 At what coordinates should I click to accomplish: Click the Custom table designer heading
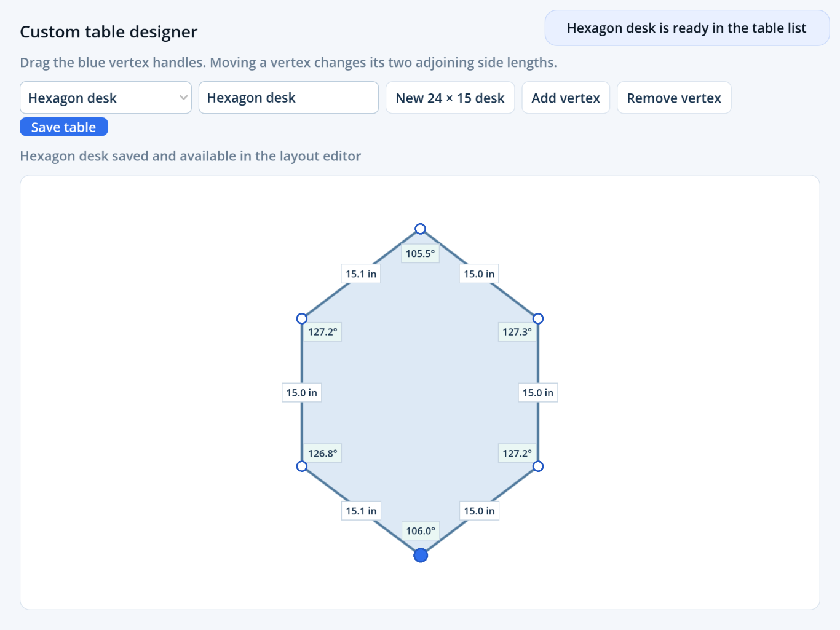click(x=109, y=32)
